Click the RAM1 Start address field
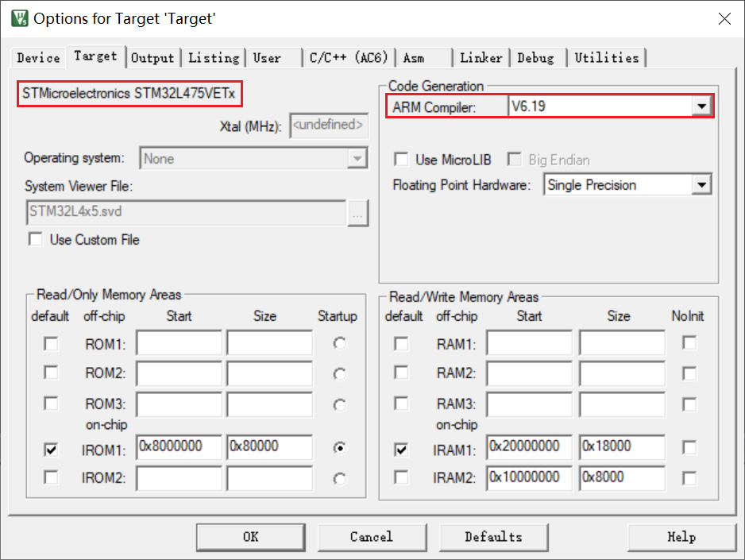This screenshot has height=560, width=745. tap(529, 343)
